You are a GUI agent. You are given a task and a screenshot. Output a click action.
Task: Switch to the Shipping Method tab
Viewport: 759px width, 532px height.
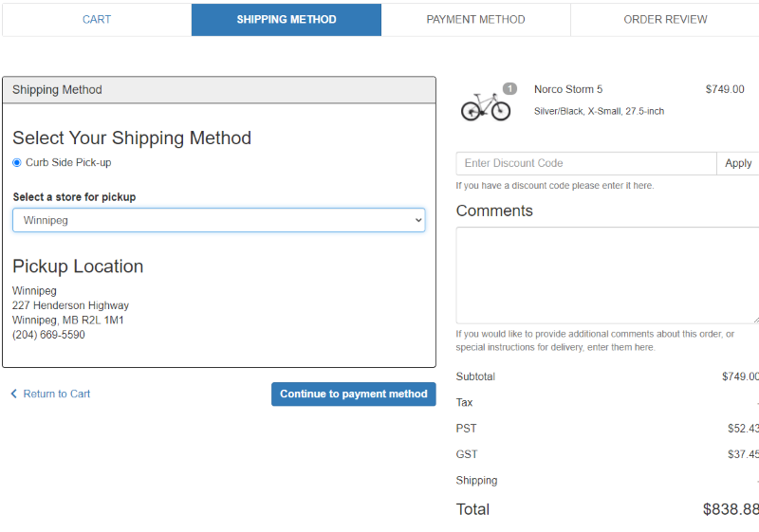coord(287,20)
